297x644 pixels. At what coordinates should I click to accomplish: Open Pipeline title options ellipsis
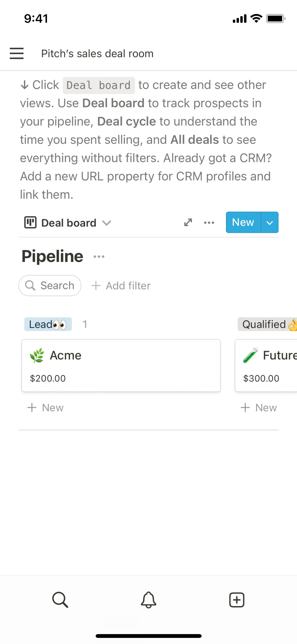click(99, 256)
